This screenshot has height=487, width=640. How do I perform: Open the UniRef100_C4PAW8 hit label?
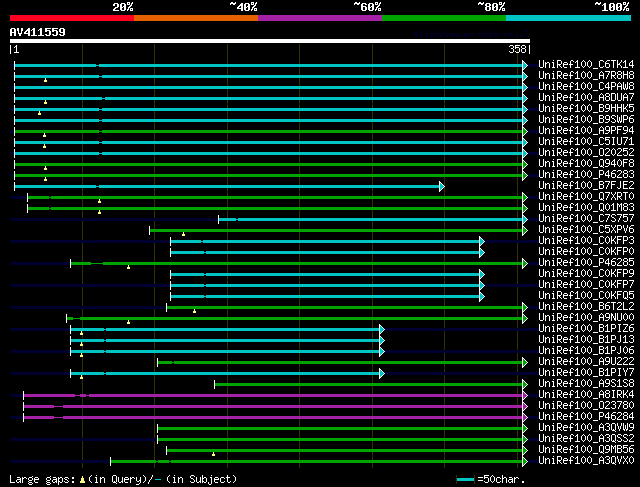click(x=586, y=87)
